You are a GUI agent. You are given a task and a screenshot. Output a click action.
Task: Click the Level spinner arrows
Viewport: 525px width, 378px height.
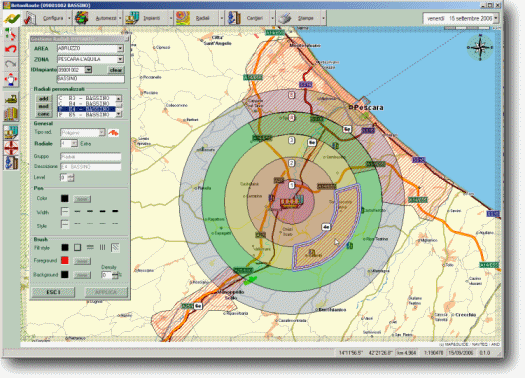[71, 177]
